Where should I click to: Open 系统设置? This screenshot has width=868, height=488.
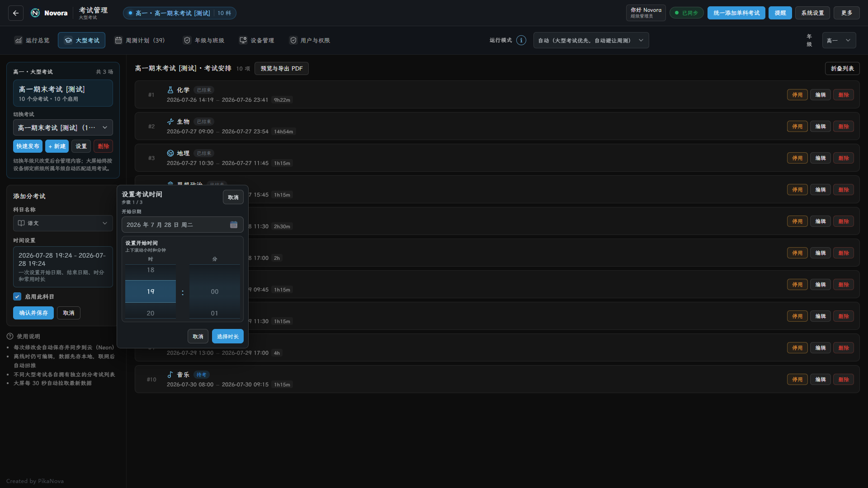(x=812, y=13)
